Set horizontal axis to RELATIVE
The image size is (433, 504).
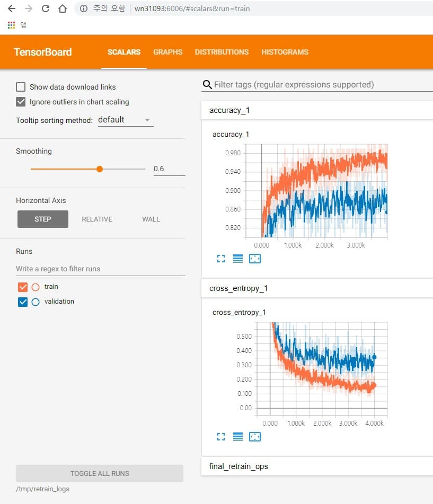point(97,219)
